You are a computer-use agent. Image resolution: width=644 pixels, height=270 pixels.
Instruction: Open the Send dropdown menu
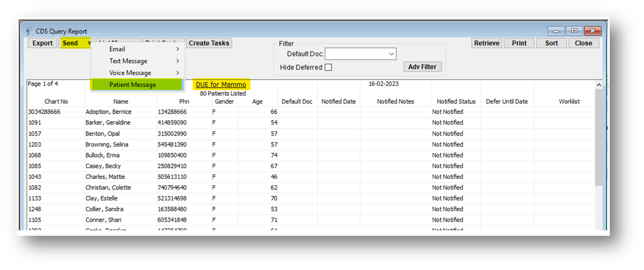77,43
